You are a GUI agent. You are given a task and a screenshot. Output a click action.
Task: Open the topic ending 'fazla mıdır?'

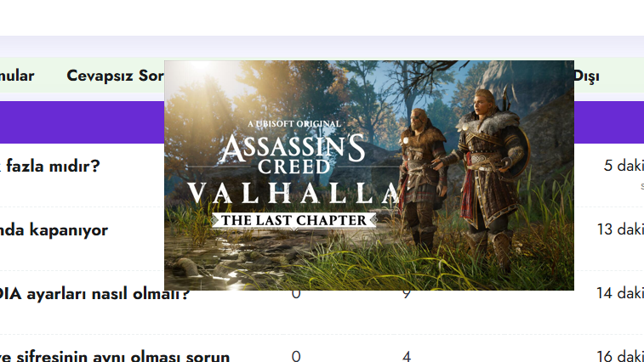coord(49,166)
